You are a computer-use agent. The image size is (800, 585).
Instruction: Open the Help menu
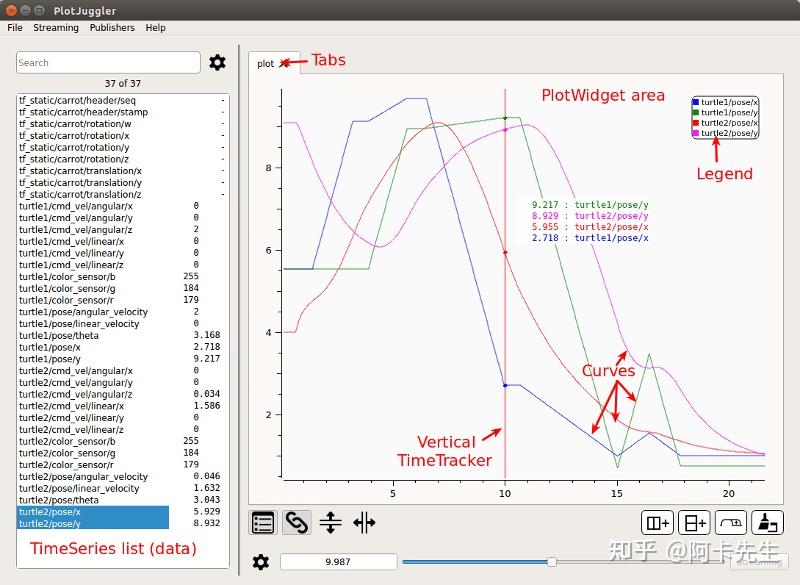155,28
